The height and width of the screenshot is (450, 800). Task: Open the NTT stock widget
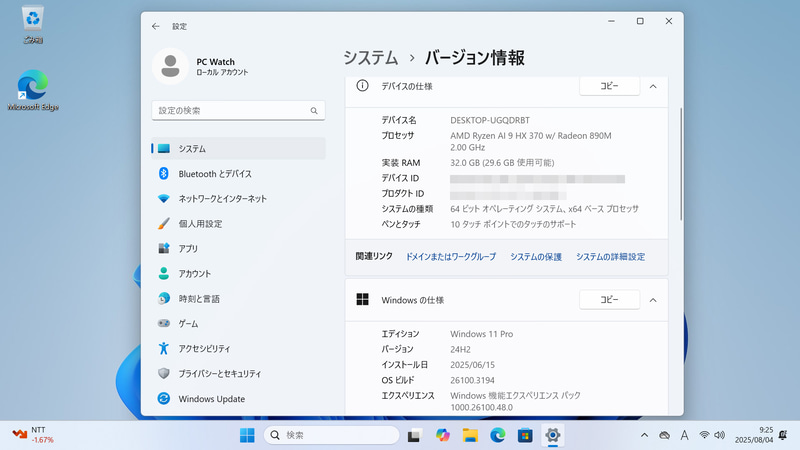tap(33, 435)
